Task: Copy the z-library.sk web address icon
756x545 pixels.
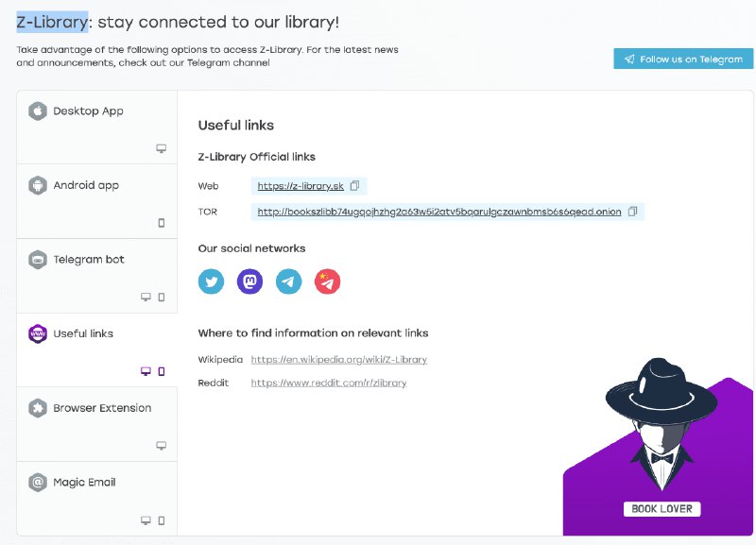Action: point(354,185)
